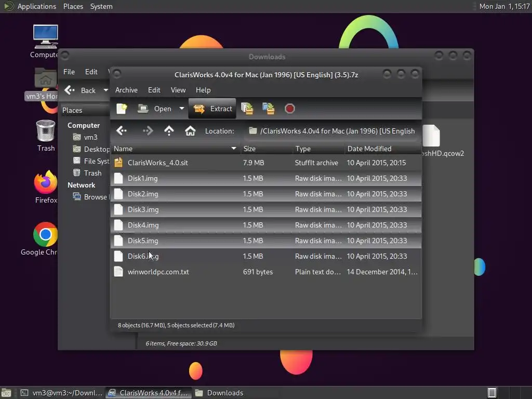
Task: Sort by the Type column header
Action: click(318, 149)
